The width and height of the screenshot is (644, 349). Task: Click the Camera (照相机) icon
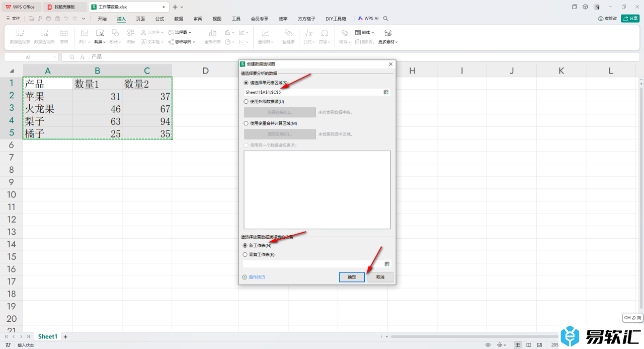(x=358, y=42)
